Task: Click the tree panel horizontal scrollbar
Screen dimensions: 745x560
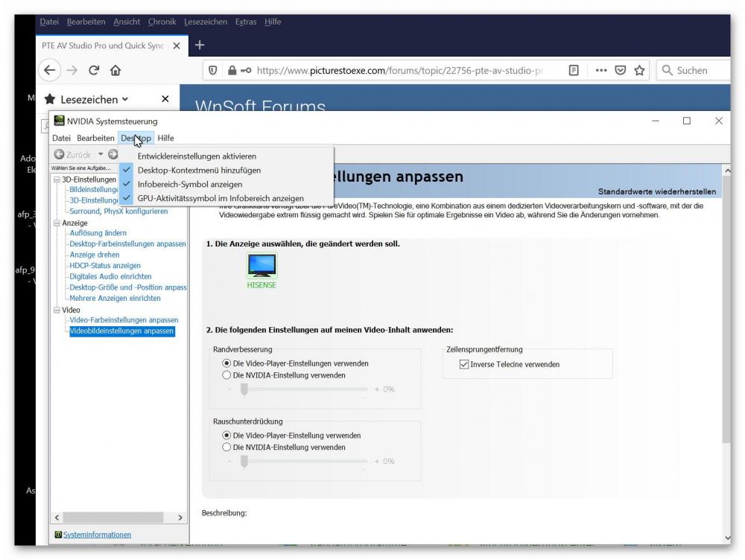Action: [x=113, y=518]
